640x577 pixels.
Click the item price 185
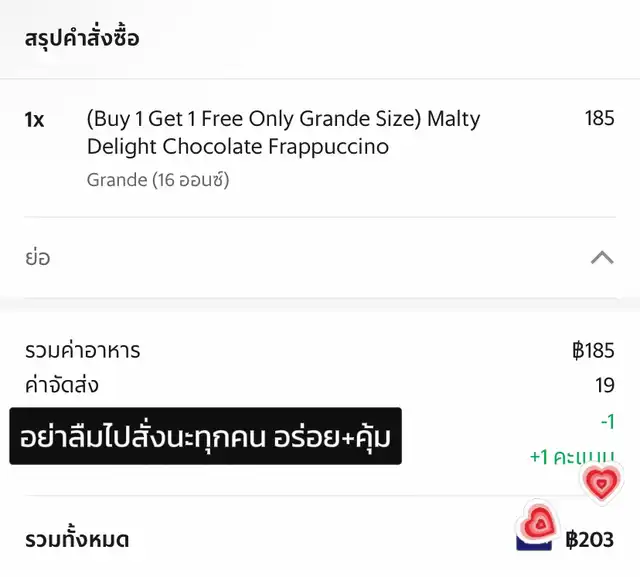(x=599, y=118)
